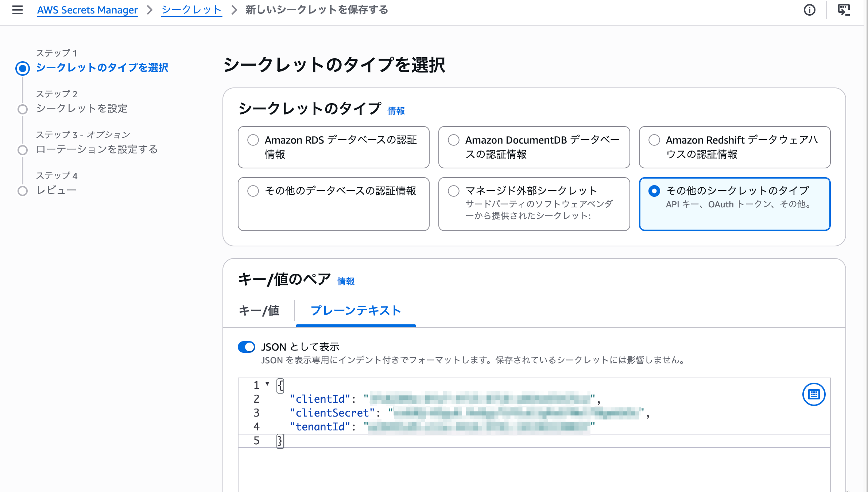Open シークレット breadcrumb link
868x492 pixels.
[x=192, y=10]
